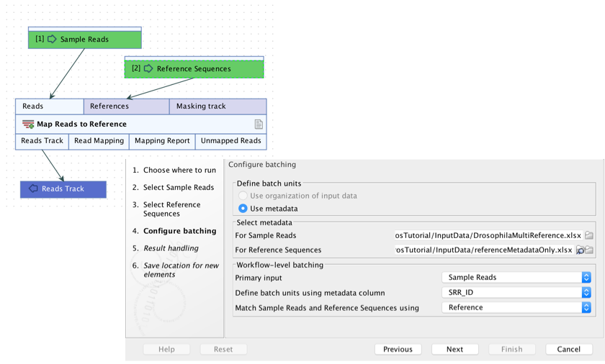Viewport: 605px width, 364px height.
Task: Browse folder icon for Reference Sequences metadata
Action: pyautogui.click(x=589, y=250)
